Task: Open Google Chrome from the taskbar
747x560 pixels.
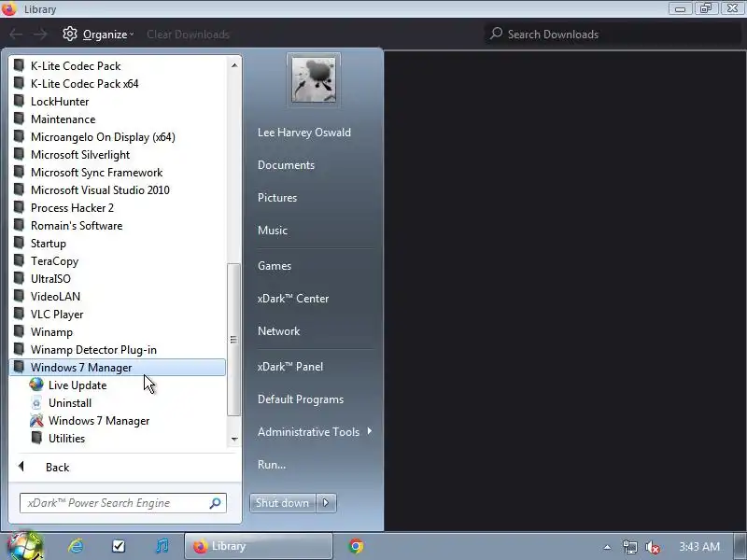Action: (x=356, y=546)
